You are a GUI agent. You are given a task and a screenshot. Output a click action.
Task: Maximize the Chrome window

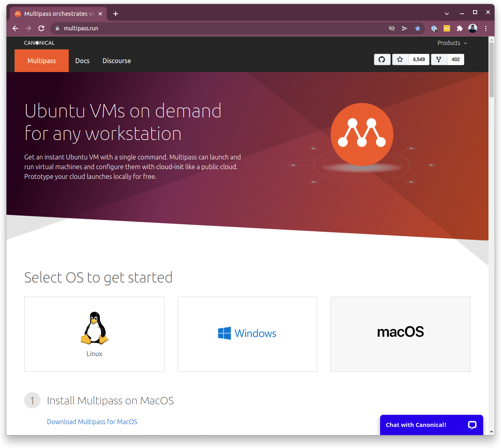coord(475,13)
